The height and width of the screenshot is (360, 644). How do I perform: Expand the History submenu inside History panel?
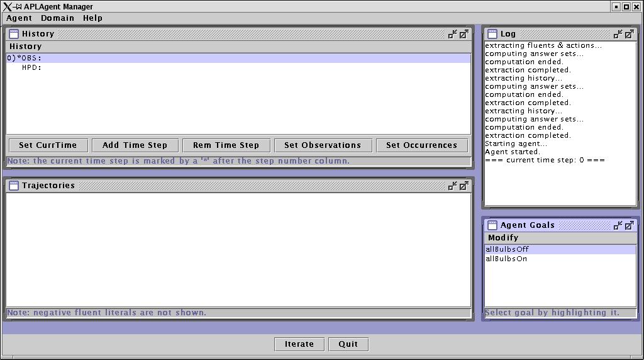[25, 47]
